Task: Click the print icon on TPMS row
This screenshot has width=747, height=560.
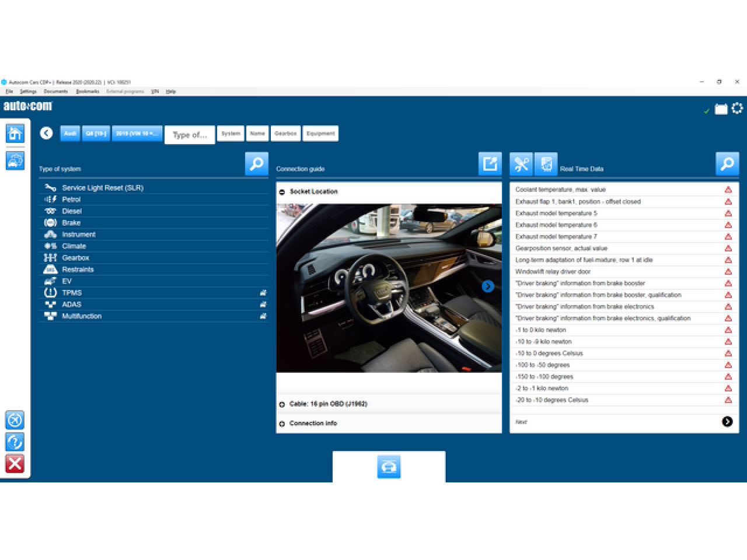Action: (x=263, y=293)
